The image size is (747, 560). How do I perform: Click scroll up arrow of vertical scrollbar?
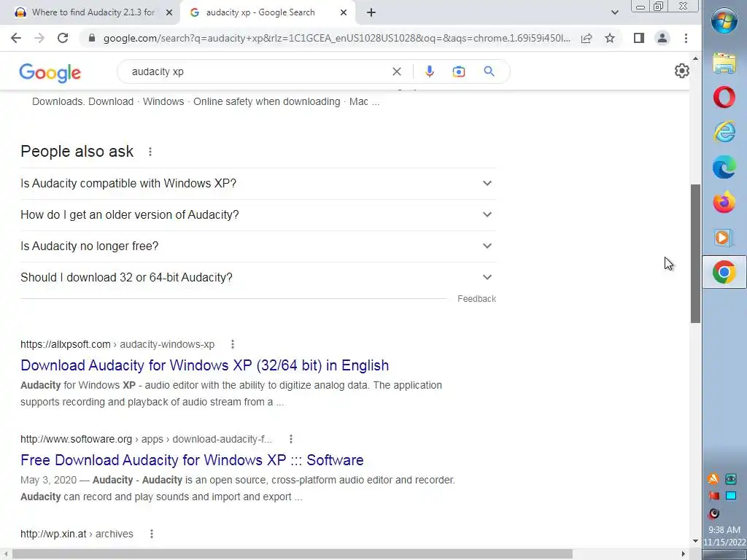click(x=695, y=58)
